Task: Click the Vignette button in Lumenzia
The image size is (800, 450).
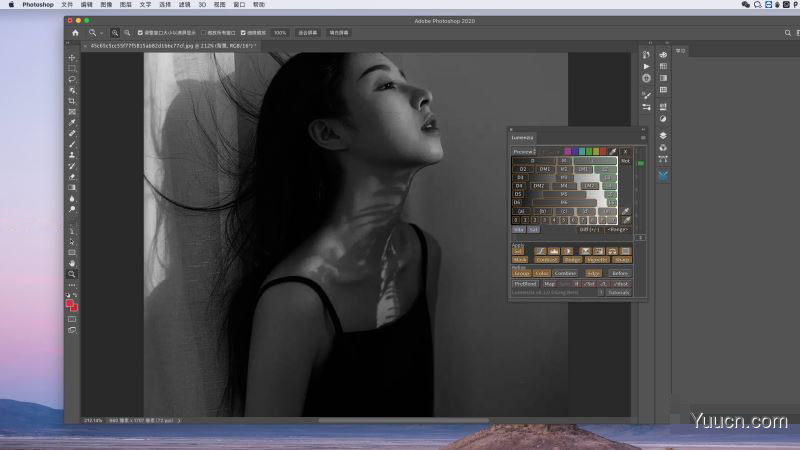Action: (596, 259)
